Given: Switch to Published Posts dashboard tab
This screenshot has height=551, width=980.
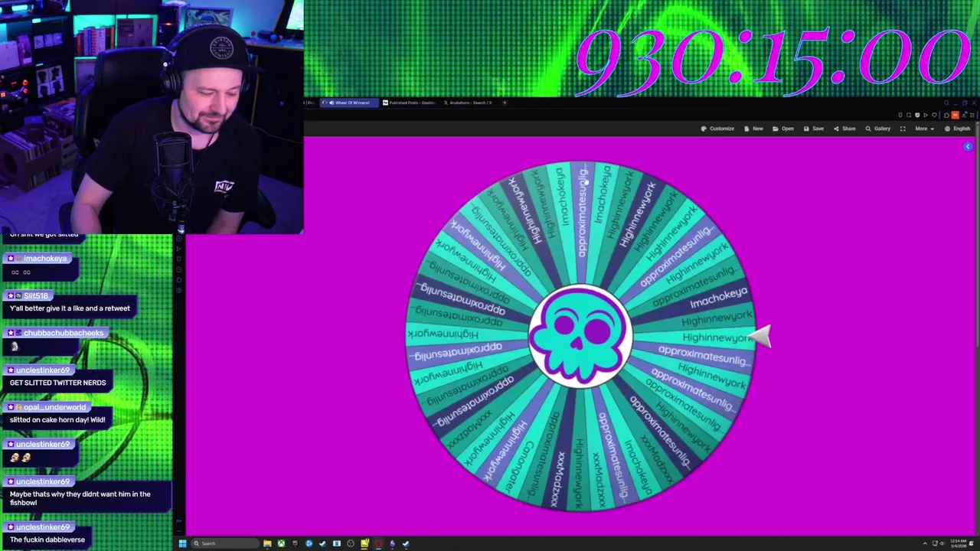Looking at the screenshot, I should [409, 103].
